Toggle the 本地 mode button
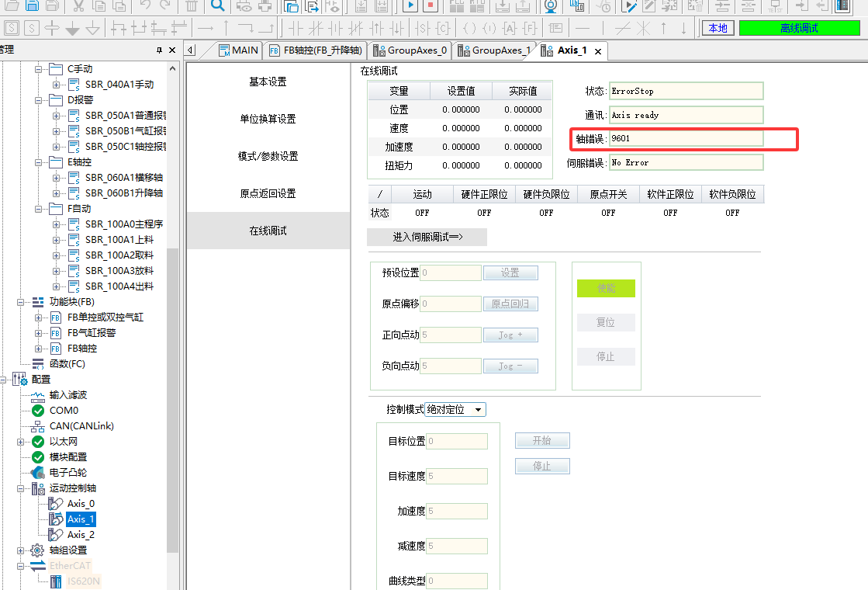Image resolution: width=868 pixels, height=590 pixels. 718,28
